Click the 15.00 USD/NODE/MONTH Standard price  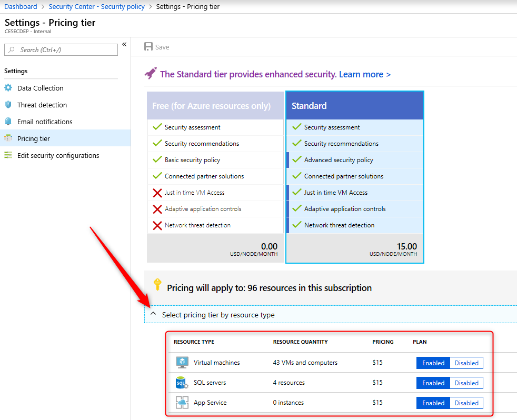(393, 249)
